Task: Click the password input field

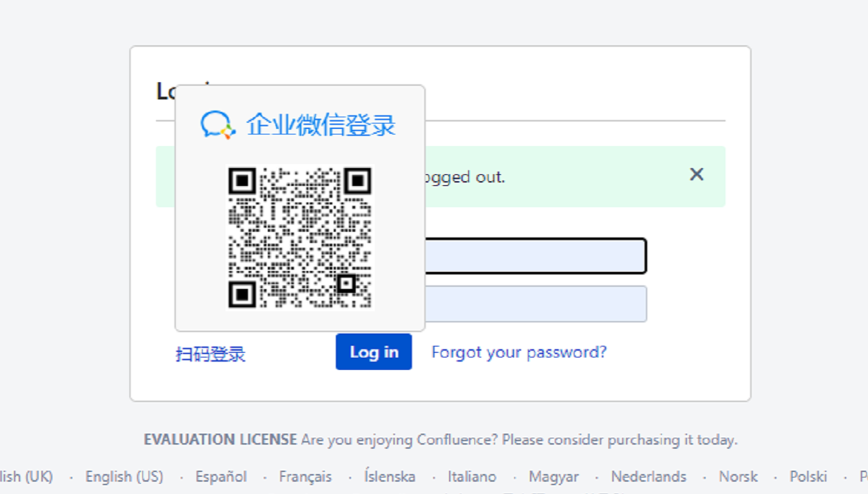Action: (x=535, y=304)
